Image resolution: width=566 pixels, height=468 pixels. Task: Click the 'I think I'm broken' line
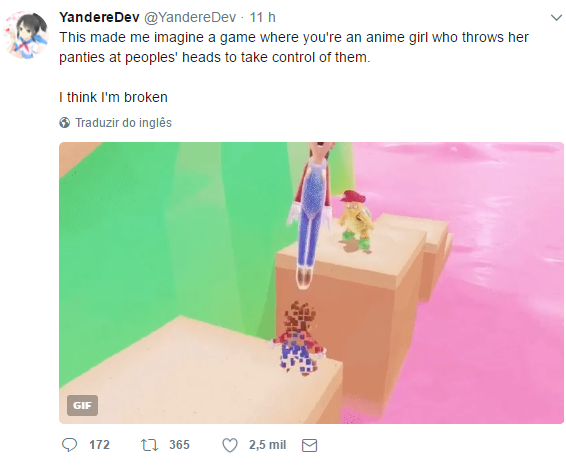click(113, 97)
